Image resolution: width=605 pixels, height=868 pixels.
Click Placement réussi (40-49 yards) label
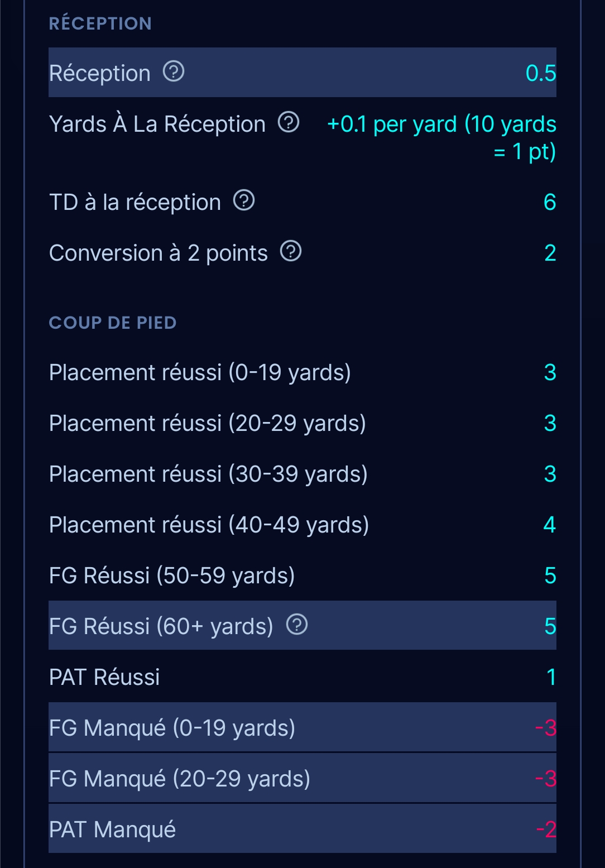point(209,525)
